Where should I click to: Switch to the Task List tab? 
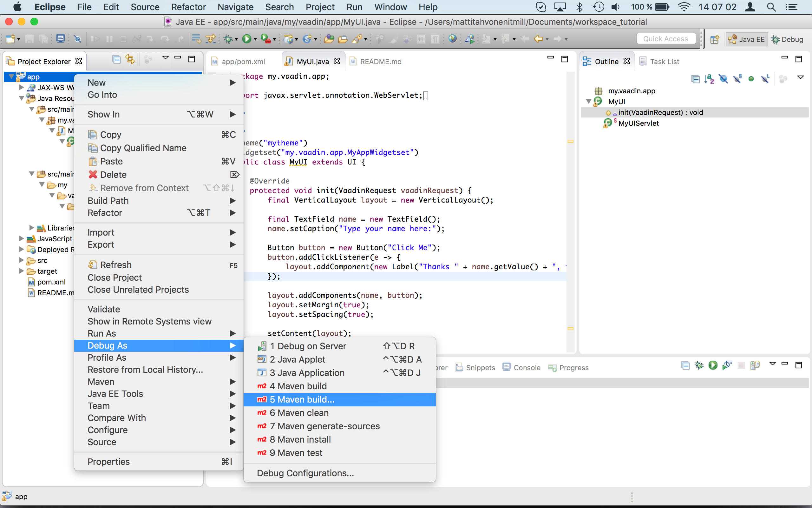659,62
